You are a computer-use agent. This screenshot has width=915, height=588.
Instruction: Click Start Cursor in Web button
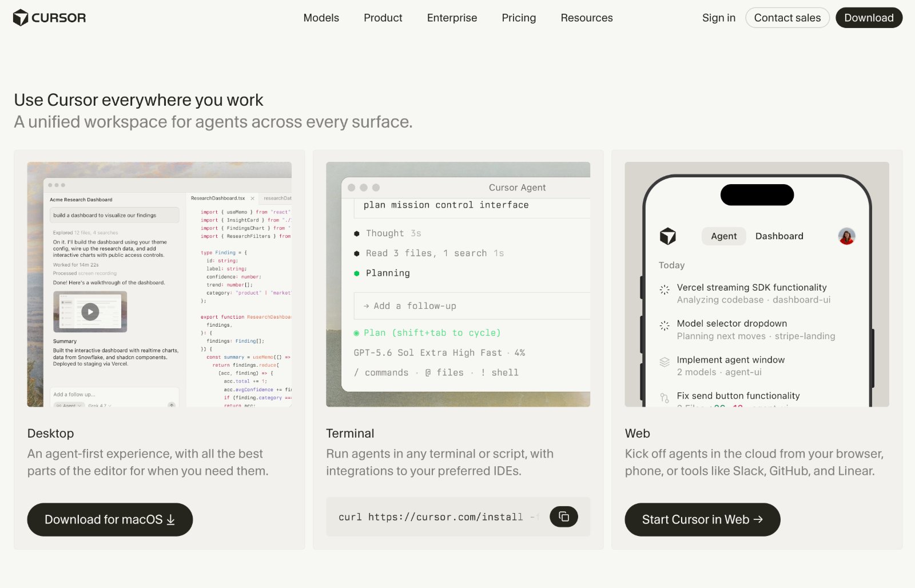[702, 519]
